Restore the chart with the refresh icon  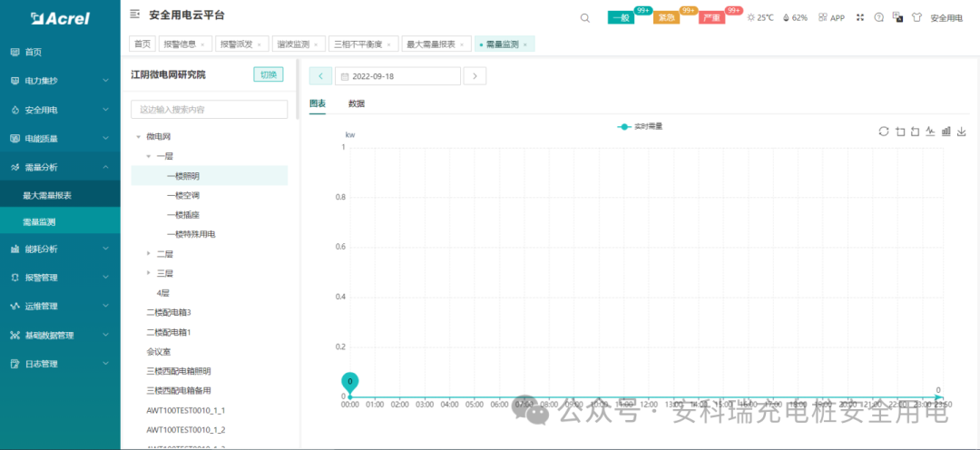[x=883, y=132]
